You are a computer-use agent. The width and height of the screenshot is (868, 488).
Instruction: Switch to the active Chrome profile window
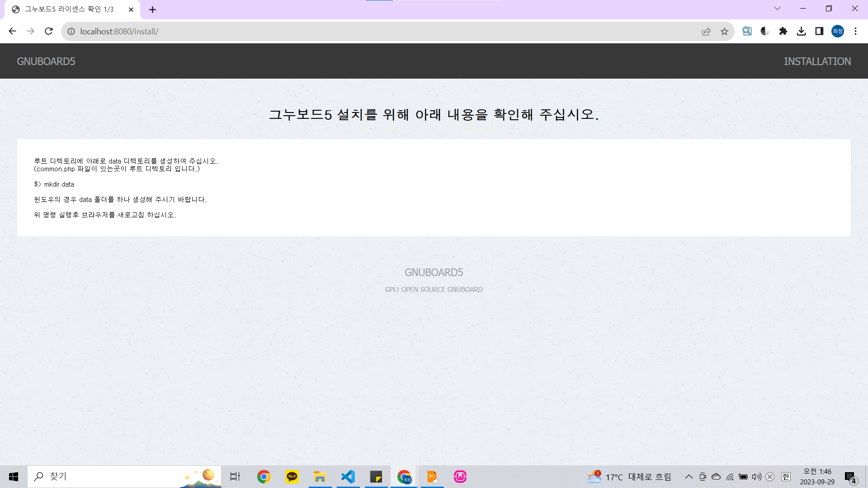(404, 477)
